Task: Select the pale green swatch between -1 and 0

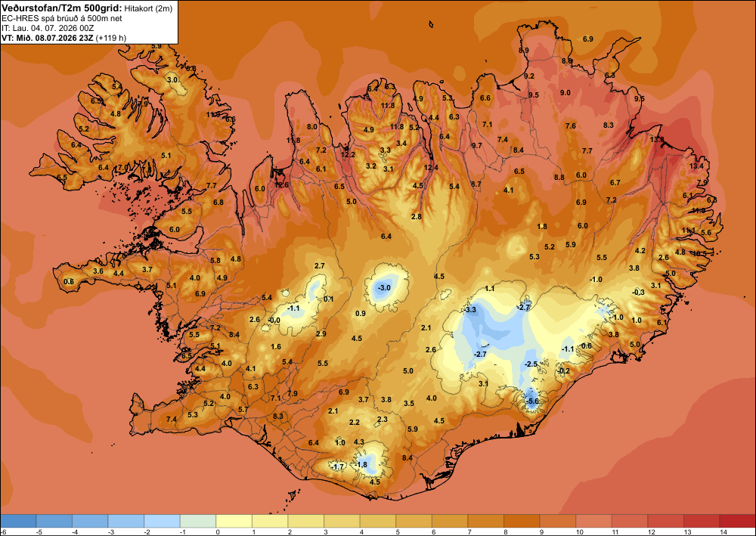Action: pyautogui.click(x=197, y=521)
